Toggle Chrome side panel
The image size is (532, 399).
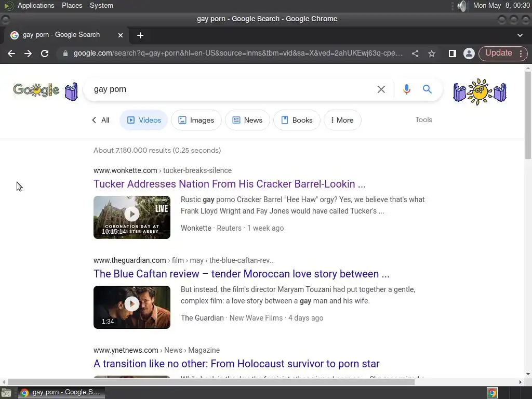click(453, 54)
